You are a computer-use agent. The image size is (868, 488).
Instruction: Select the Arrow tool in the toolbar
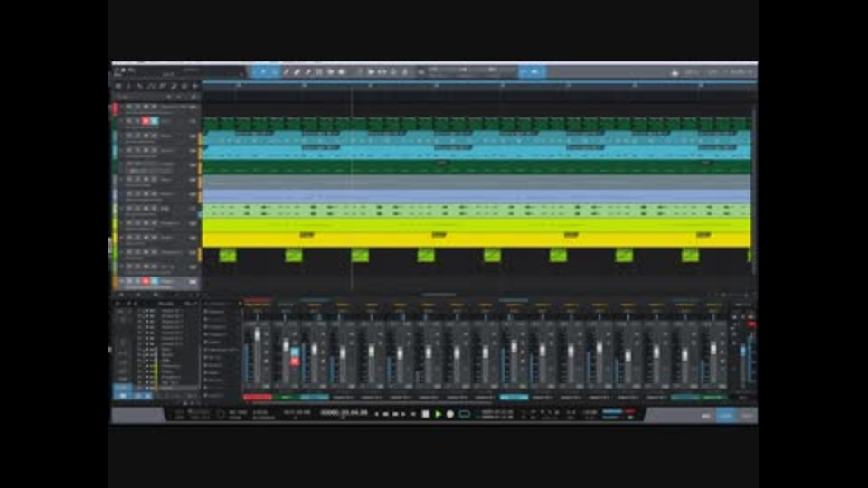[263, 71]
